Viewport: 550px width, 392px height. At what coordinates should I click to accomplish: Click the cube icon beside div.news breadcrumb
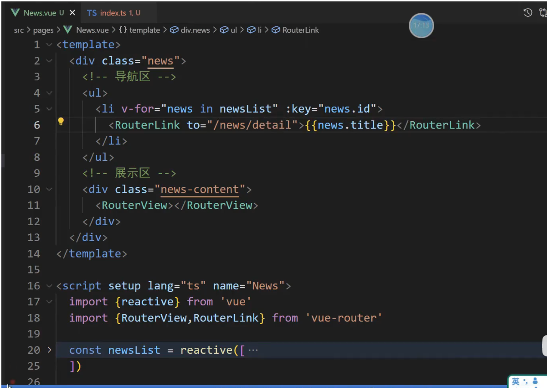tap(174, 30)
